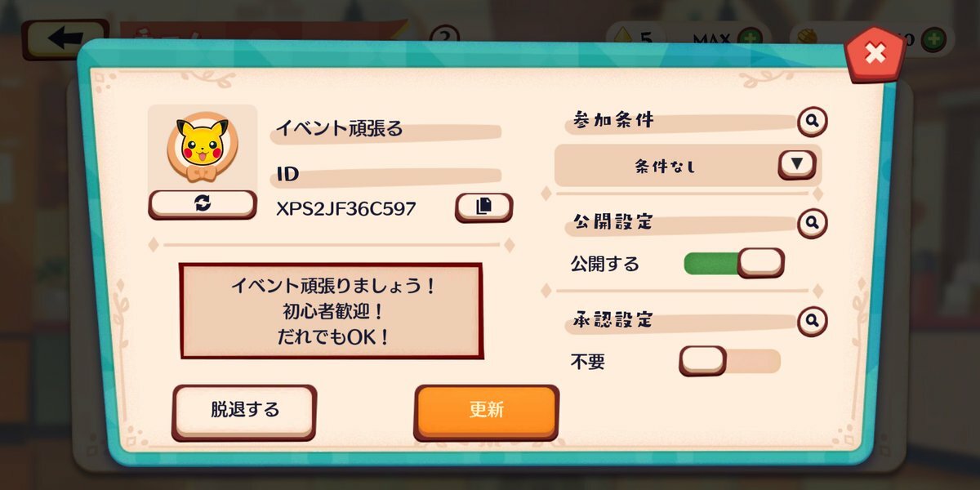Viewport: 980px width, 490px height.
Task: Copy the team ID with the copy icon
Action: pyautogui.click(x=483, y=207)
